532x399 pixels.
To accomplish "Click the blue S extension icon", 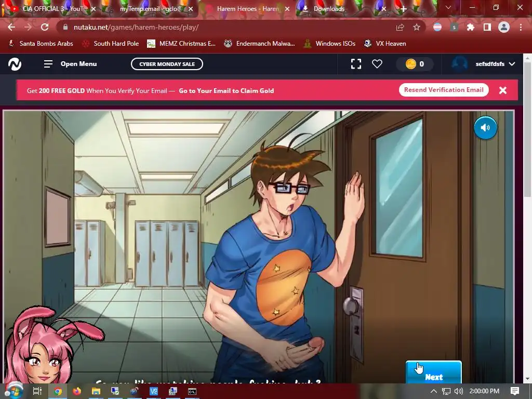I will click(x=454, y=27).
